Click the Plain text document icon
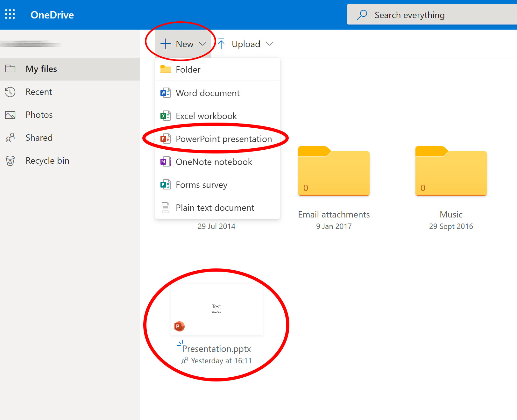This screenshot has height=420, width=517. click(x=166, y=208)
